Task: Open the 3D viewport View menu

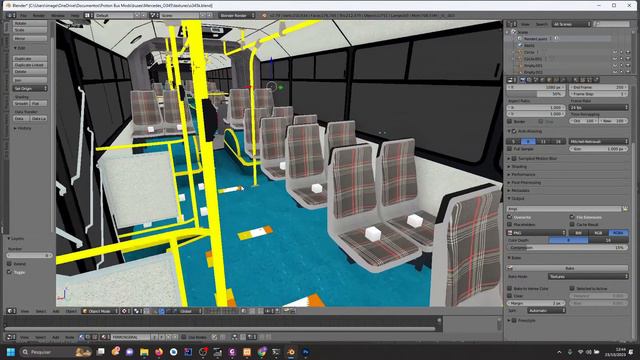Action: [25, 311]
